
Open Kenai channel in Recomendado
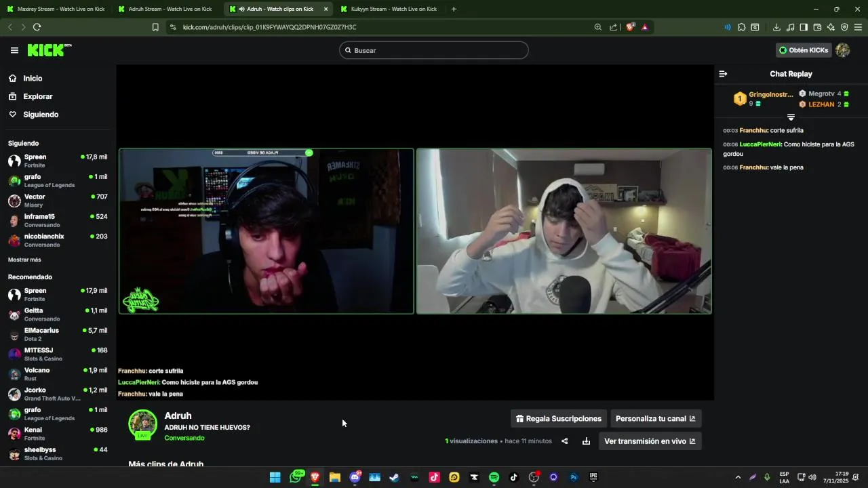[58, 434]
